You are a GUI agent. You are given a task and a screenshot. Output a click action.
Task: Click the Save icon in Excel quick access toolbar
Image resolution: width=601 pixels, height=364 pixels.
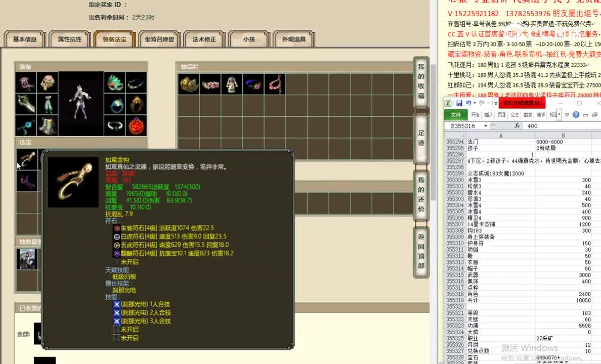[459, 104]
